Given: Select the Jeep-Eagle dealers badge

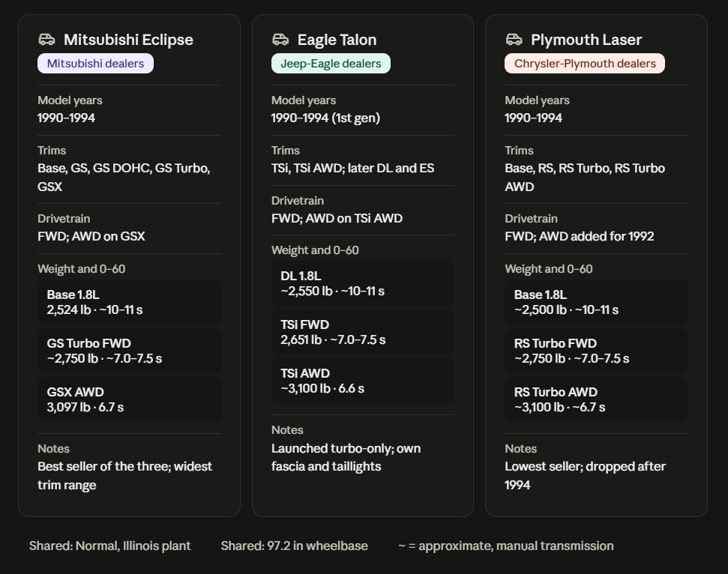Looking at the screenshot, I should click(x=331, y=64).
